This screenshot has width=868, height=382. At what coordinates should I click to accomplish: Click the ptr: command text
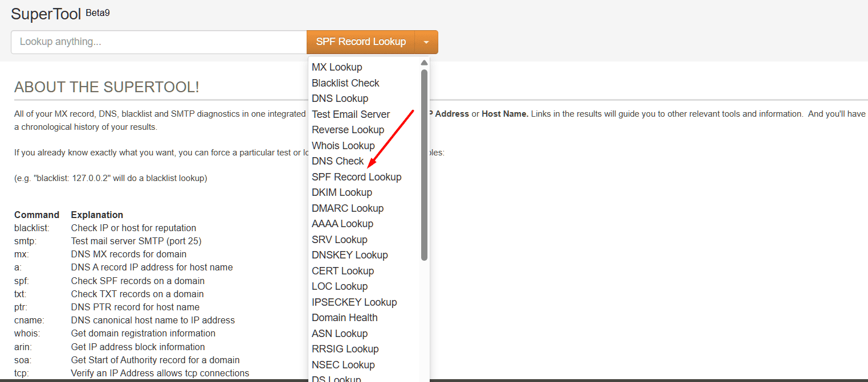tap(21, 307)
